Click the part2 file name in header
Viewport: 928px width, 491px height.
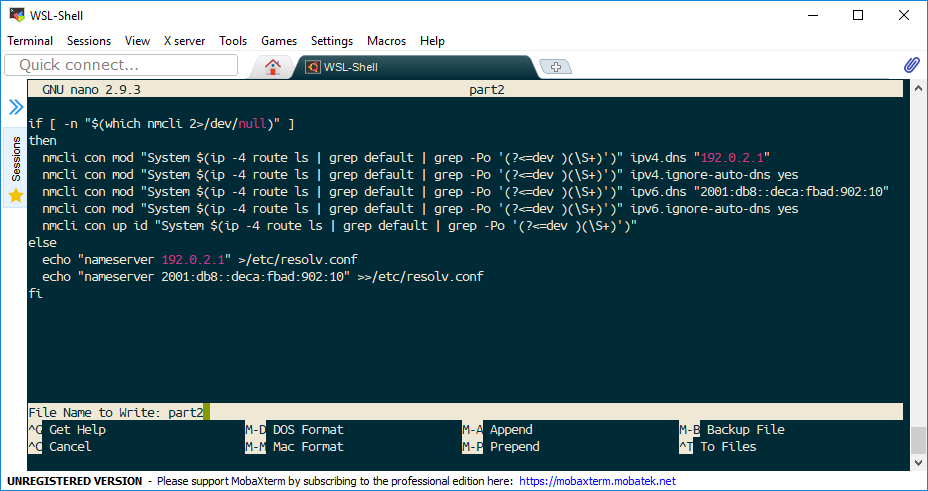[x=486, y=90]
